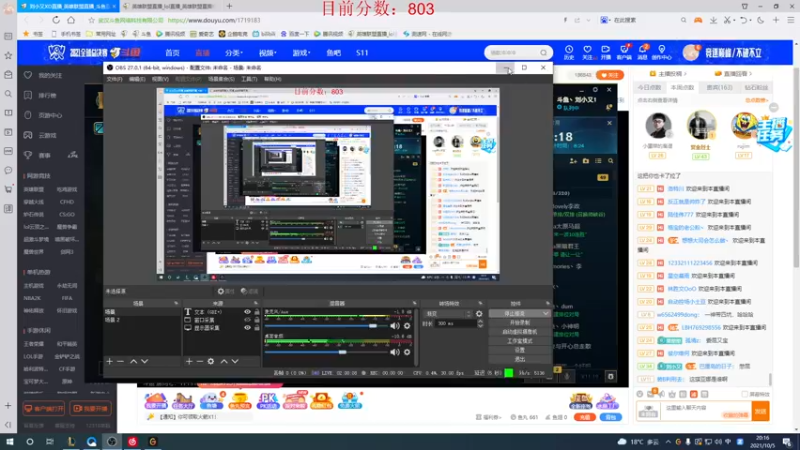Open 文件(F) menu in OBS

[114, 79]
